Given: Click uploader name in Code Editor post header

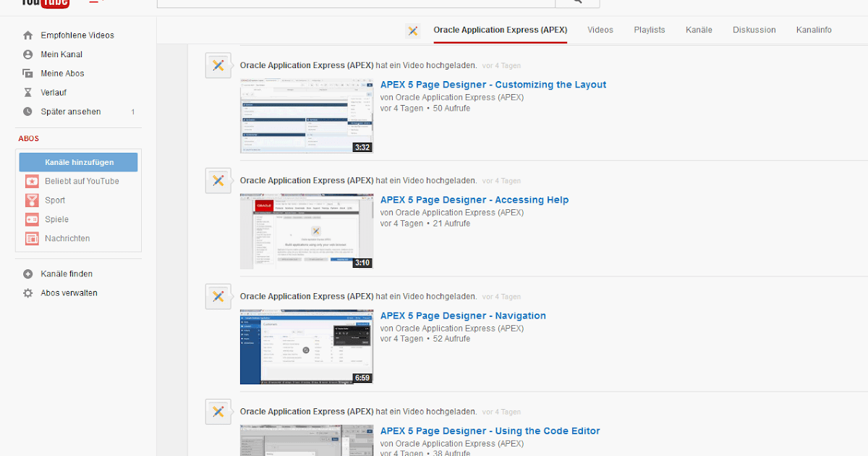Looking at the screenshot, I should coord(307,411).
